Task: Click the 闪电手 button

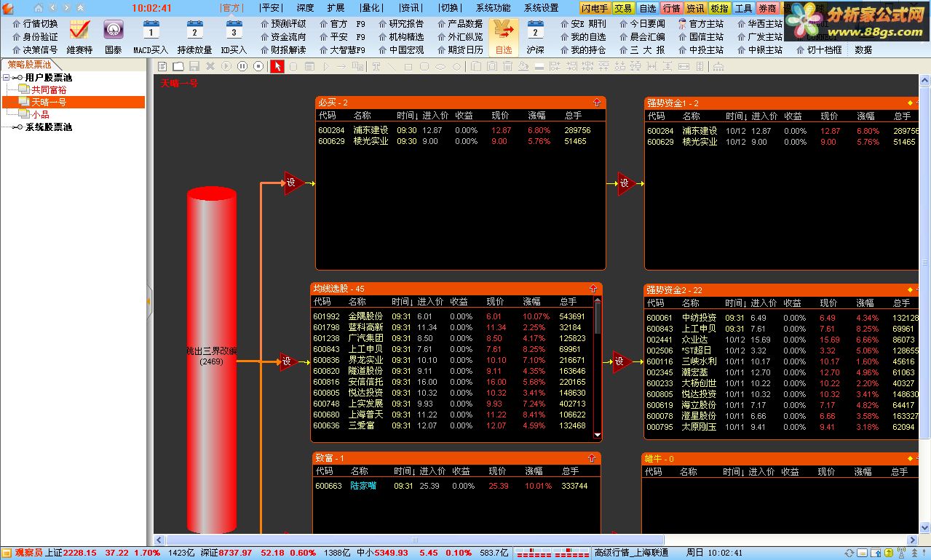Action: [x=595, y=9]
